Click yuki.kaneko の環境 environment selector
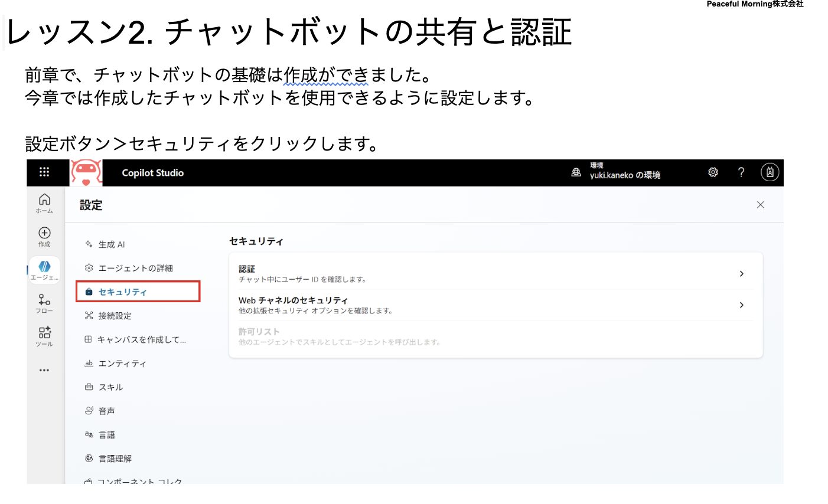 tap(624, 175)
